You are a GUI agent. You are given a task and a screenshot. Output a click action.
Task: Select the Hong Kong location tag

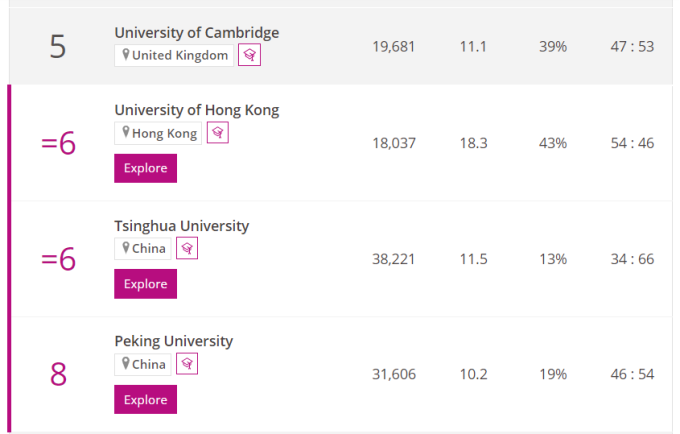(x=158, y=132)
